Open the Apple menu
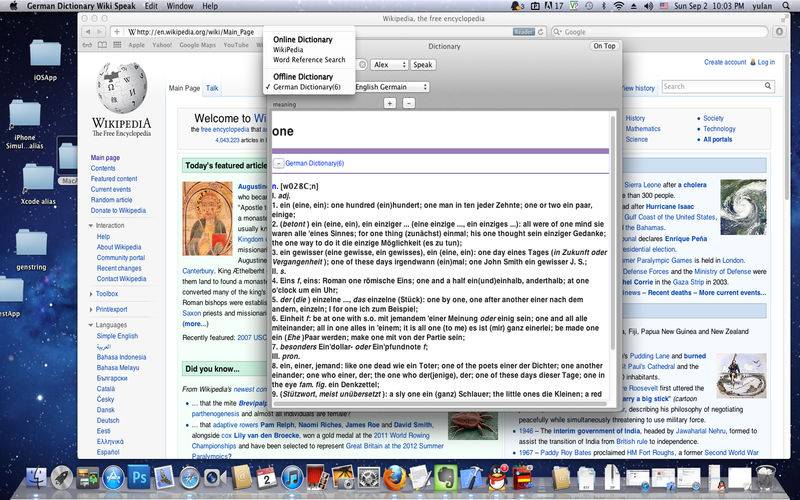Screen dimensions: 800x500 point(14,6)
